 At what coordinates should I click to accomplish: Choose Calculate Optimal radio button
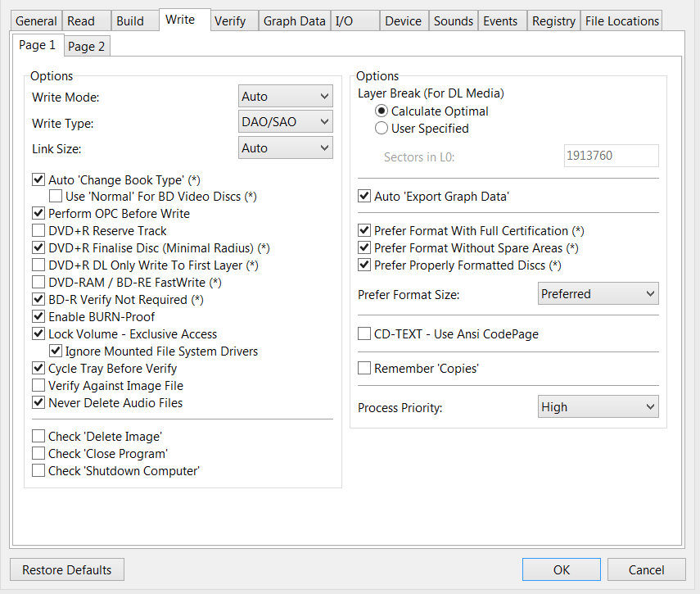click(382, 111)
